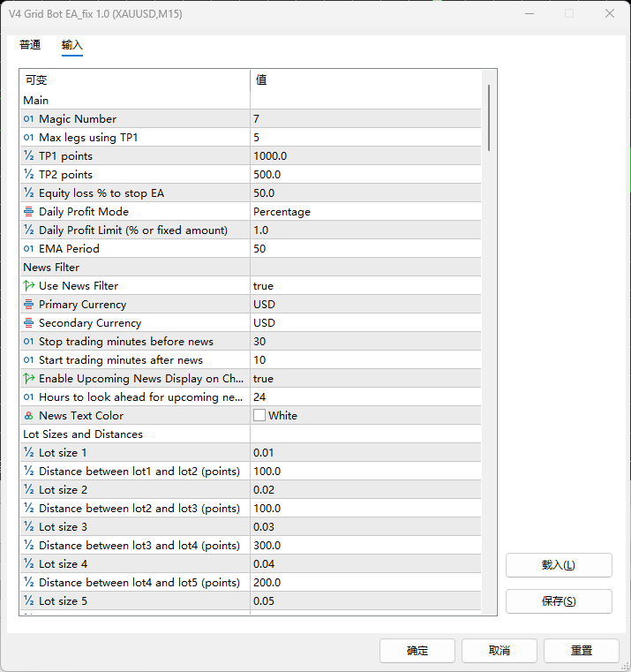This screenshot has width=631, height=672.
Task: Edit the Lot size 2 value 0.02
Action: pos(365,490)
